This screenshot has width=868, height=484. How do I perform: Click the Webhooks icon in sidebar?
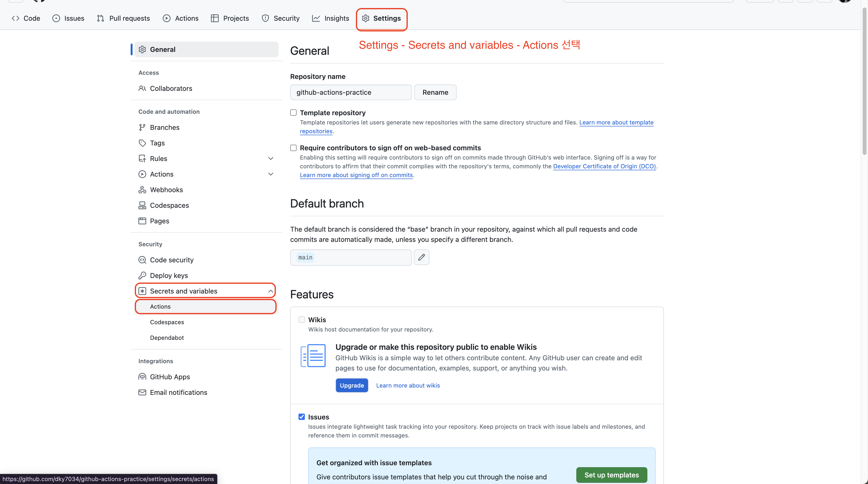(142, 190)
